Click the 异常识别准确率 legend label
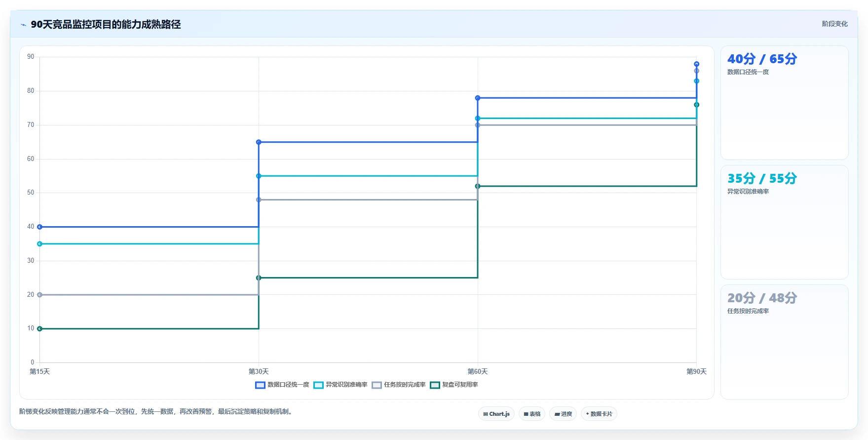868x440 pixels. coord(346,385)
